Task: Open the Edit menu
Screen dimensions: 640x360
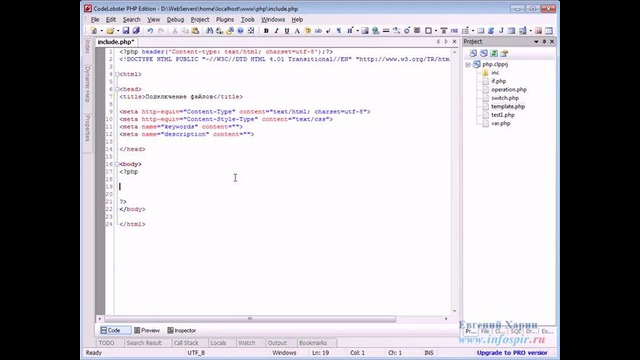Action: coord(111,20)
